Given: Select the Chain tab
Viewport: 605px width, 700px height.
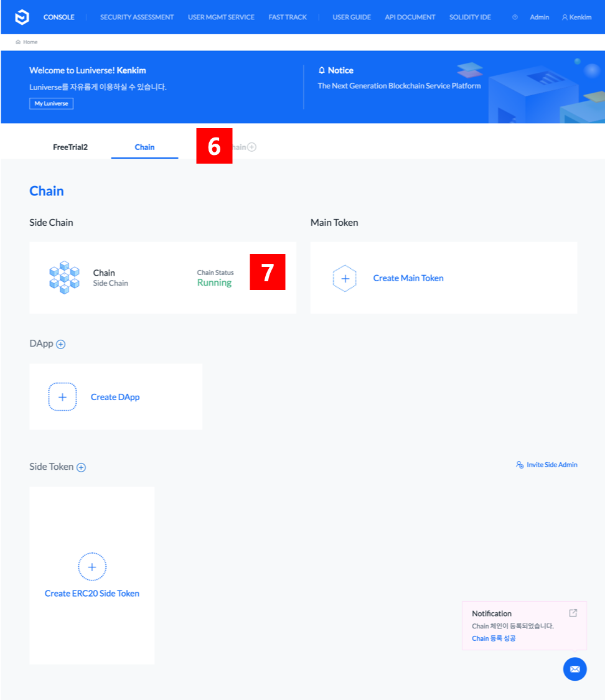Looking at the screenshot, I should point(144,147).
